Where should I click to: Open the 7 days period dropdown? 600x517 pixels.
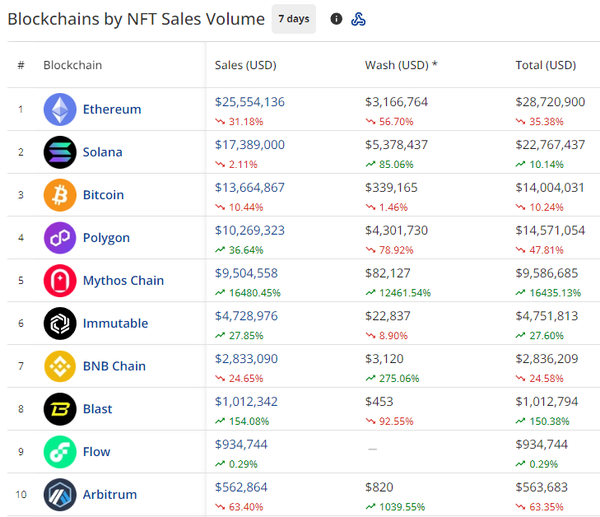pyautogui.click(x=293, y=19)
